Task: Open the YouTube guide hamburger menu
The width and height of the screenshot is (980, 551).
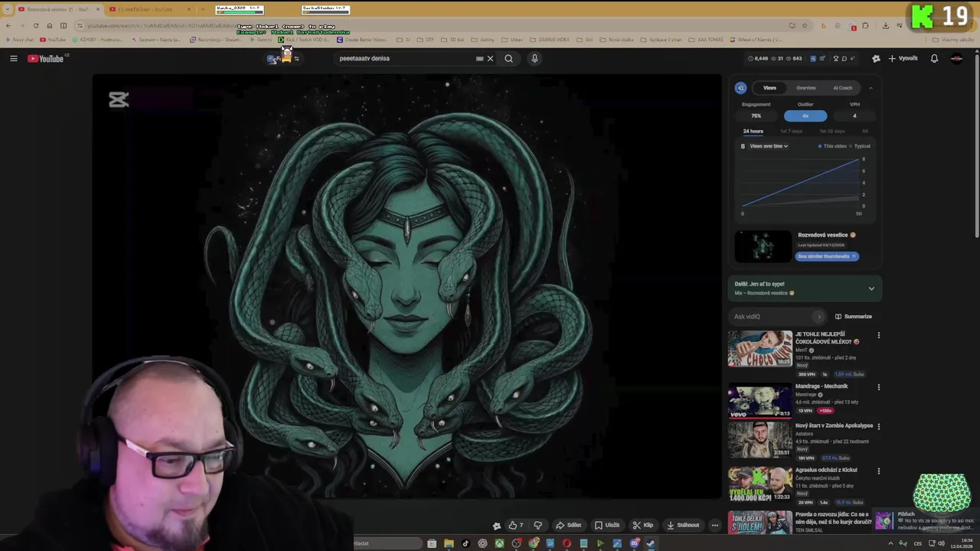Action: (13, 58)
